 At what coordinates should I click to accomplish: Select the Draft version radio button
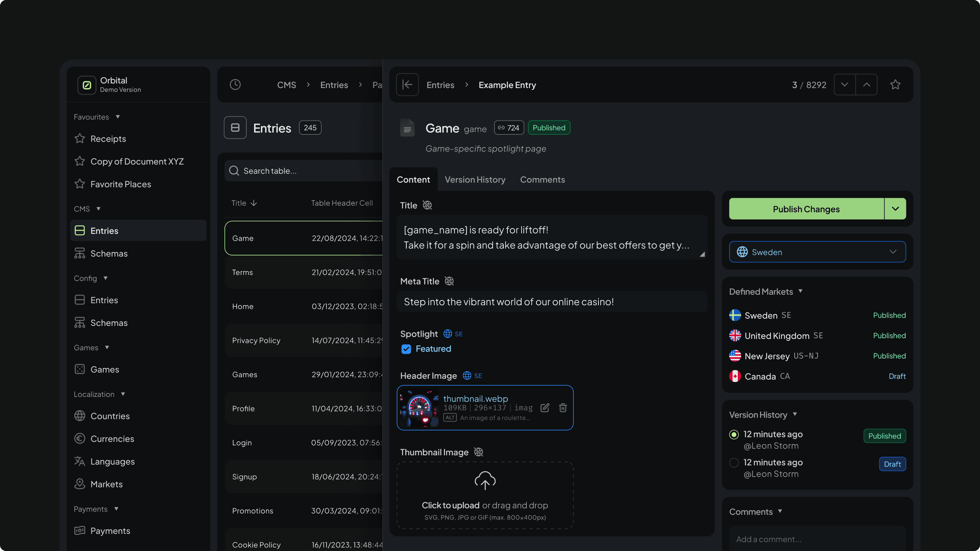click(734, 463)
